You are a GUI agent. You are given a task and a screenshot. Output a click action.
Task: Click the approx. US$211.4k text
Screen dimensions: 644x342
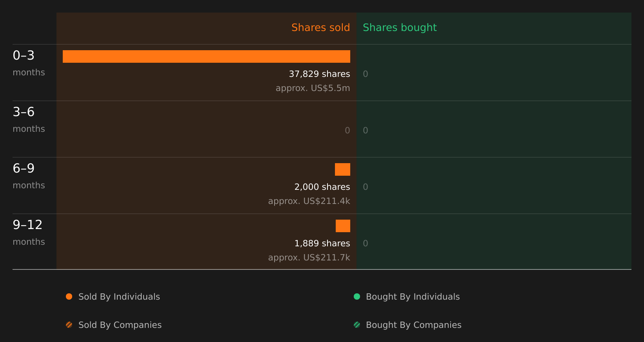tap(309, 201)
